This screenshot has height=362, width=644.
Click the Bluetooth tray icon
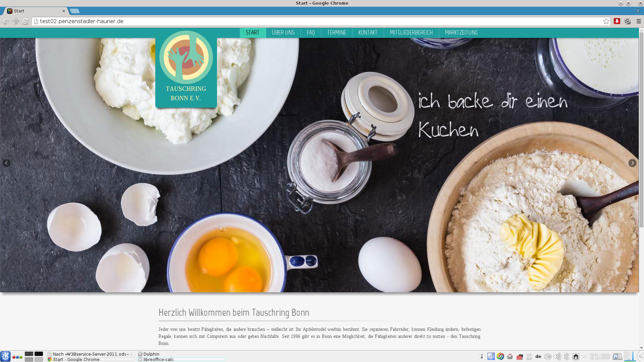567,357
